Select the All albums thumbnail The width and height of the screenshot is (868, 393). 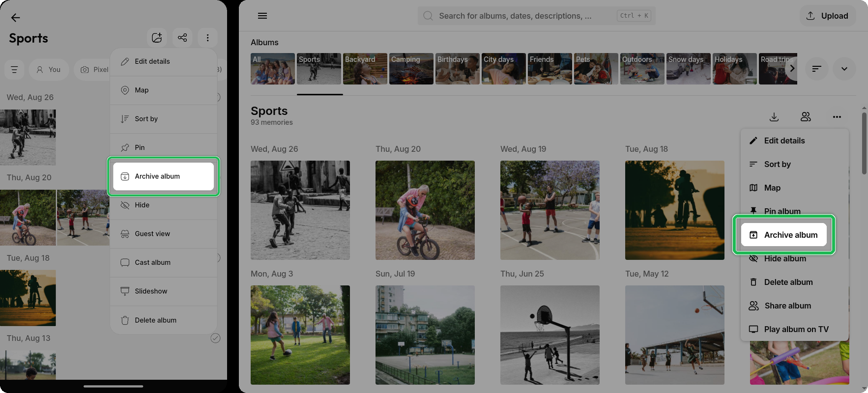273,69
